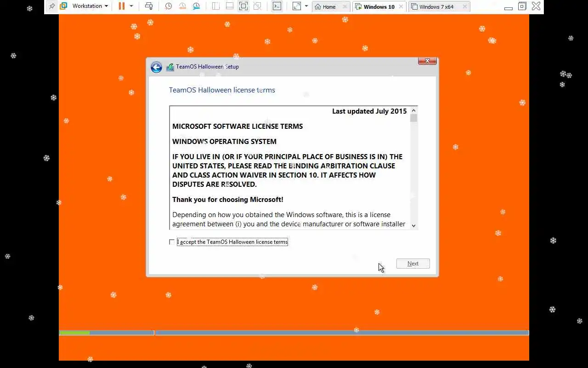The height and width of the screenshot is (368, 588).
Task: Switch to full screen mode
Action: point(243,6)
